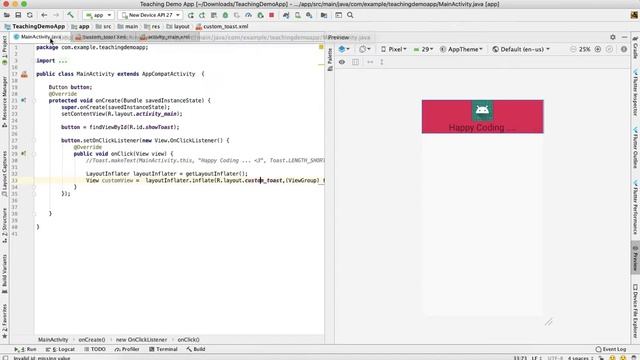Screen dimensions: 640x360
Task: Click the Sync/Reload icon in toolbar
Action: (30, 15)
